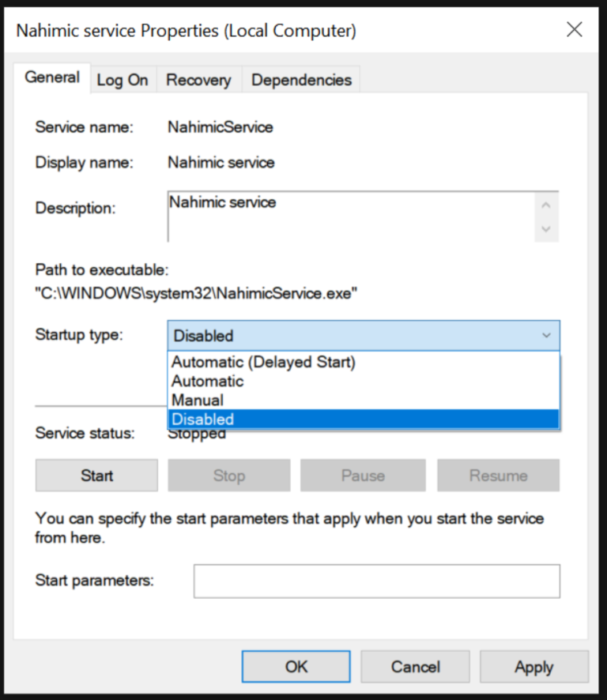
Task: Confirm changes with the OK button
Action: (x=296, y=667)
